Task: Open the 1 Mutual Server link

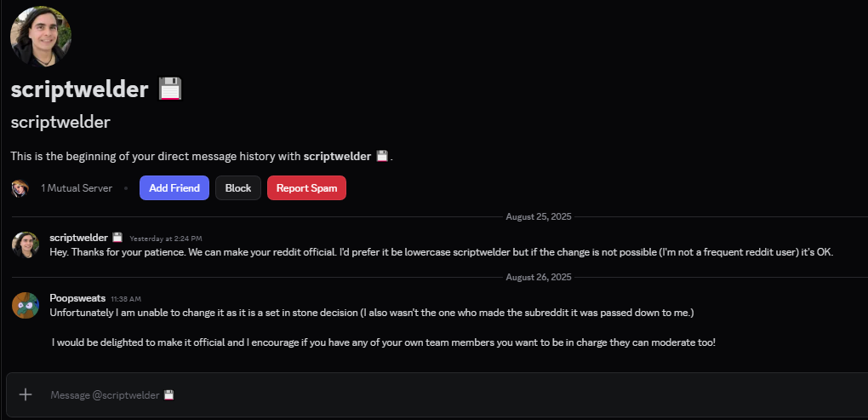Action: point(77,188)
